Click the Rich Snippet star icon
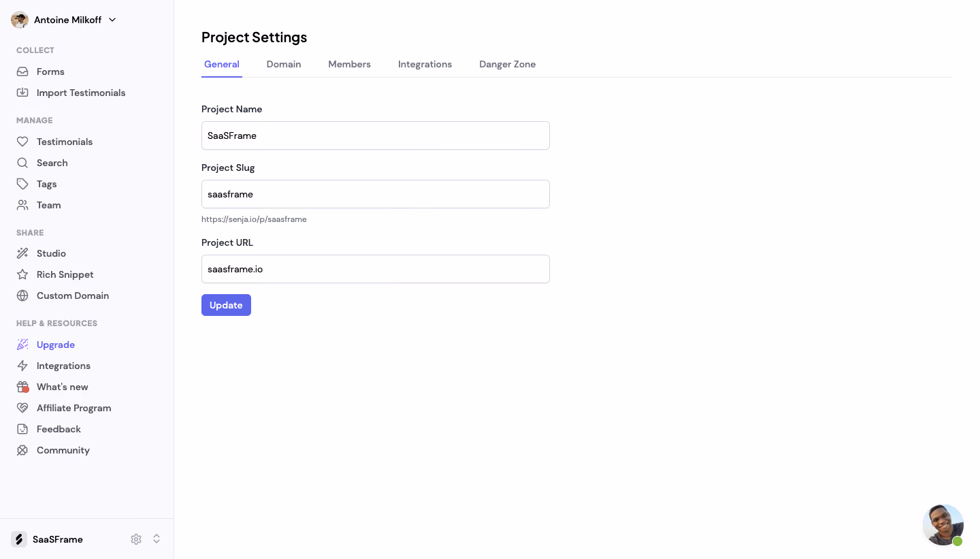This screenshot has width=980, height=559. coord(22,274)
